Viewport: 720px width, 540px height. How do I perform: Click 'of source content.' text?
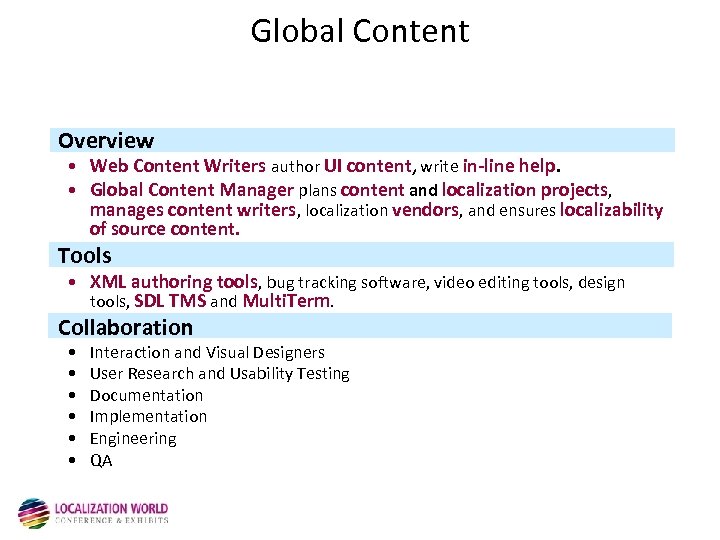[164, 229]
